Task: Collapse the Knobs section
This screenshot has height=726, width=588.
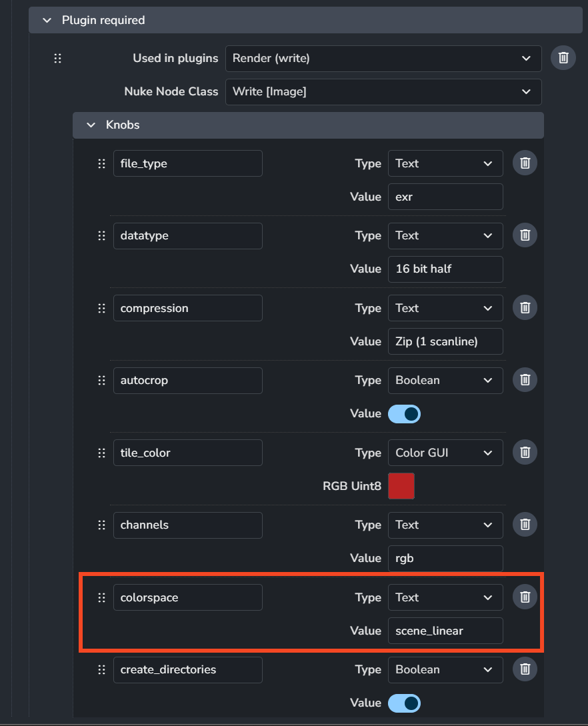Action: pyautogui.click(x=91, y=125)
